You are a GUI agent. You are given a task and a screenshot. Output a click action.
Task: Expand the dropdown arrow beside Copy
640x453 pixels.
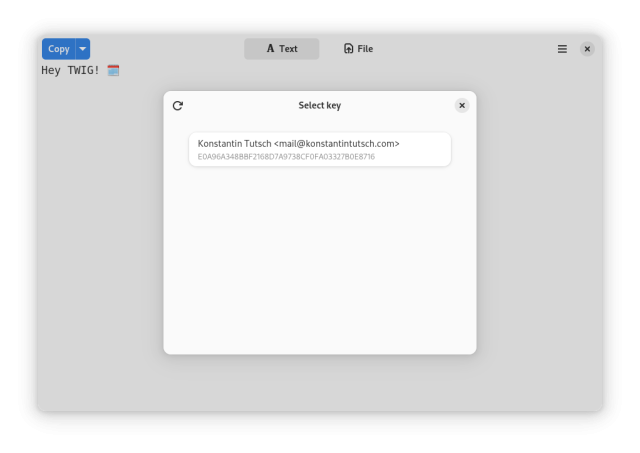click(83, 49)
